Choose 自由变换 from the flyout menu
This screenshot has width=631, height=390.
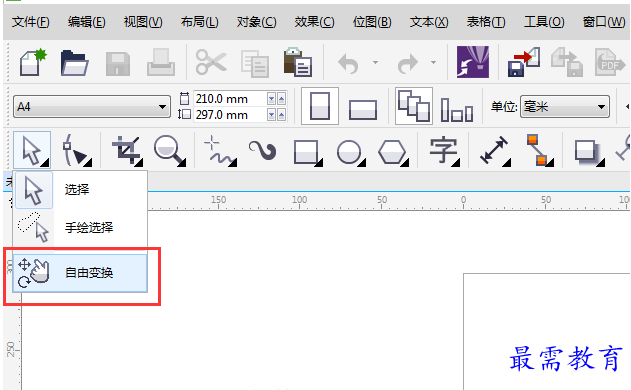tap(80, 272)
